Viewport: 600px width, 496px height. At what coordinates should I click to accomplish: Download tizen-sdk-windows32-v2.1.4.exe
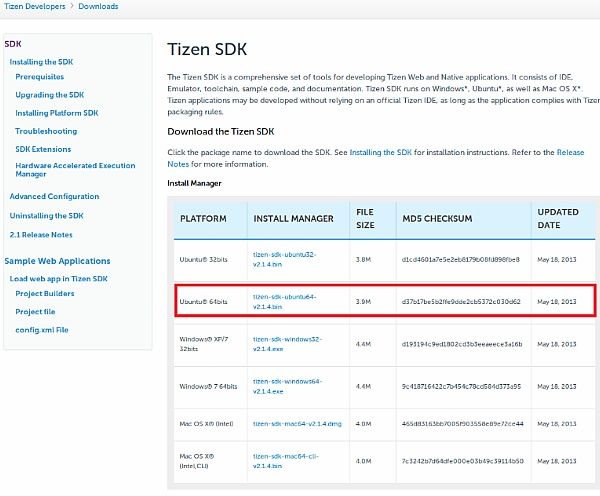coord(287,344)
